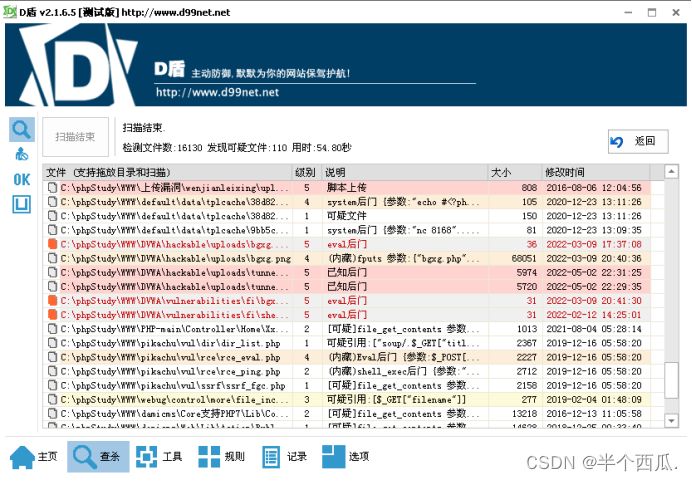This screenshot has height=481, width=692.
Task: Open the user tool icon in left sidebar
Action: pyautogui.click(x=22, y=154)
